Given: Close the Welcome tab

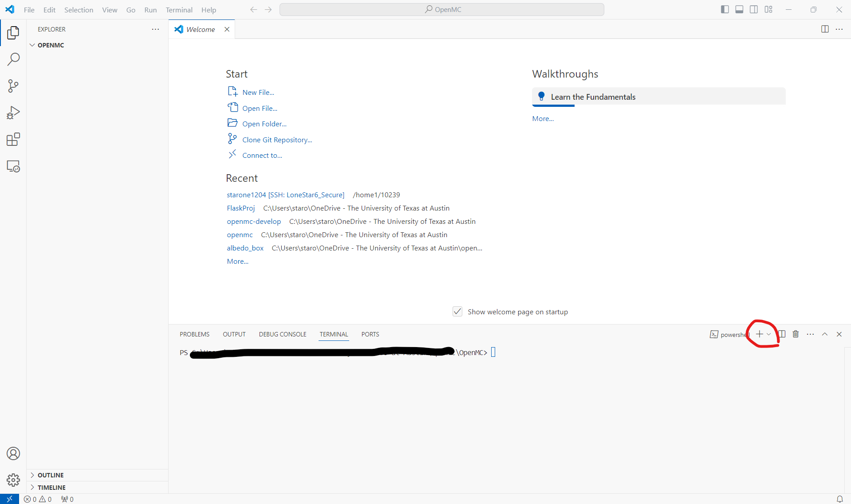Looking at the screenshot, I should [227, 29].
